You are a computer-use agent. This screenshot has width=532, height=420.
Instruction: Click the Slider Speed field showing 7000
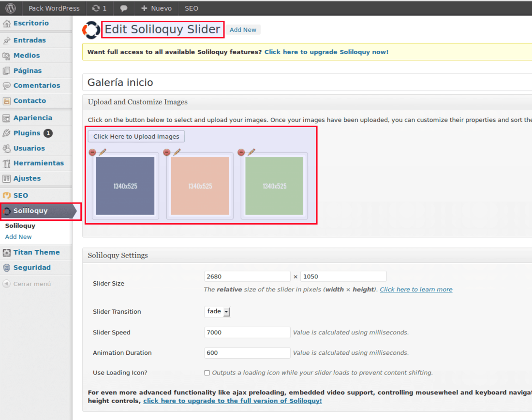coord(247,333)
